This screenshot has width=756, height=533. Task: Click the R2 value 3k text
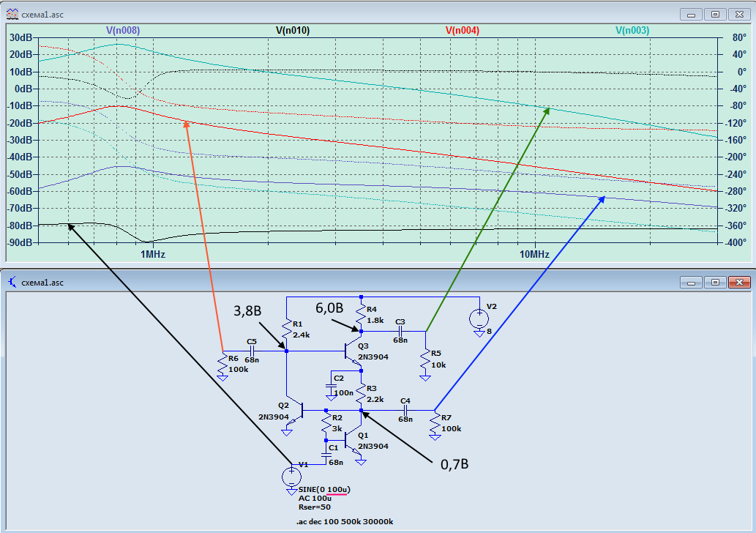(337, 429)
